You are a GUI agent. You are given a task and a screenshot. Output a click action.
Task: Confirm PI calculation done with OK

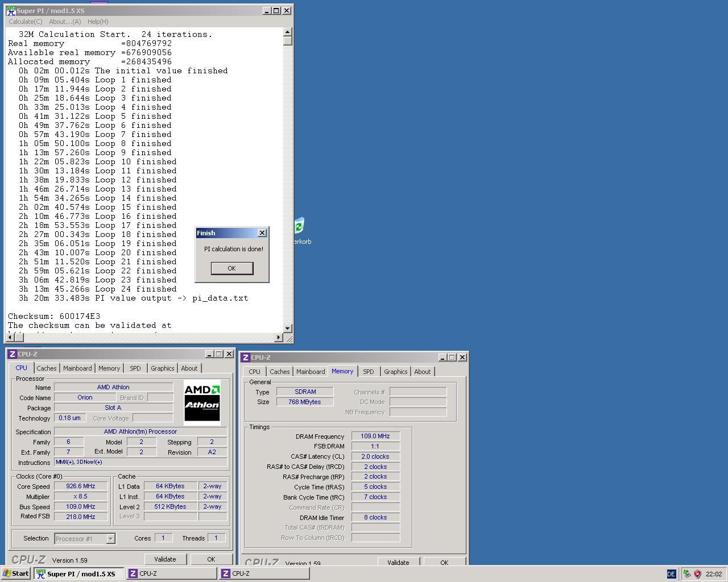click(x=232, y=268)
